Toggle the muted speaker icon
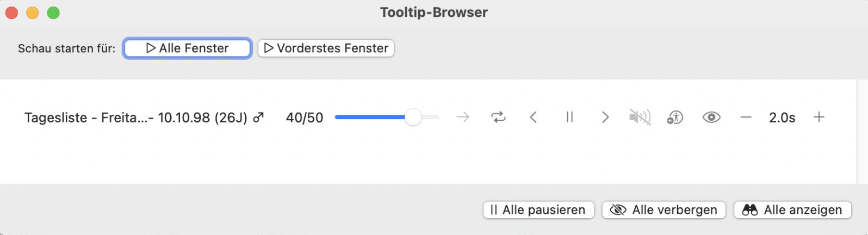 640,117
